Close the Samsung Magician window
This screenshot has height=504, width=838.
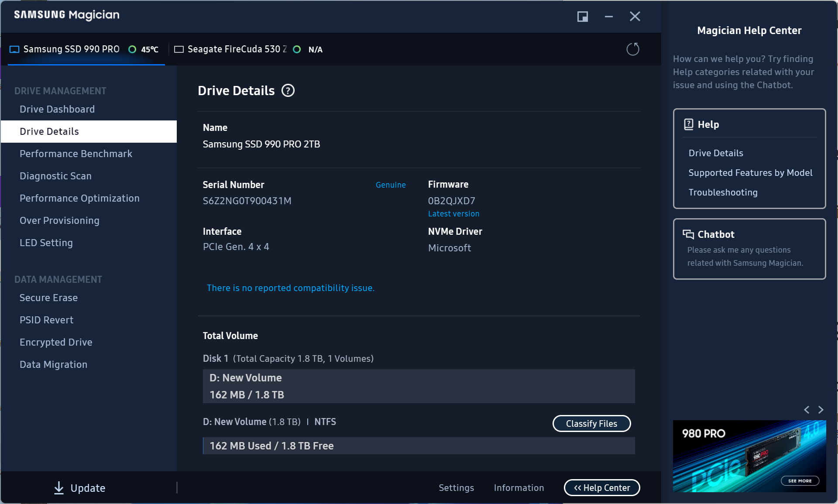pos(635,17)
